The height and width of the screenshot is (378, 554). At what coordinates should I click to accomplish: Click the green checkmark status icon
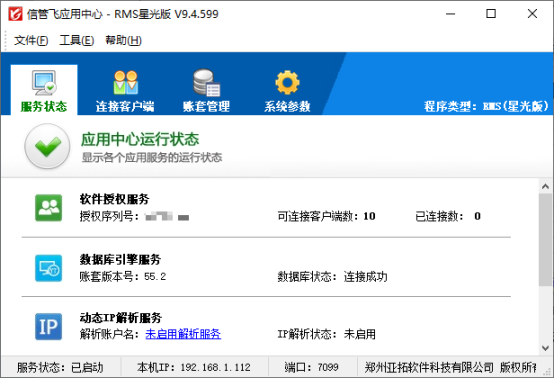pos(47,146)
